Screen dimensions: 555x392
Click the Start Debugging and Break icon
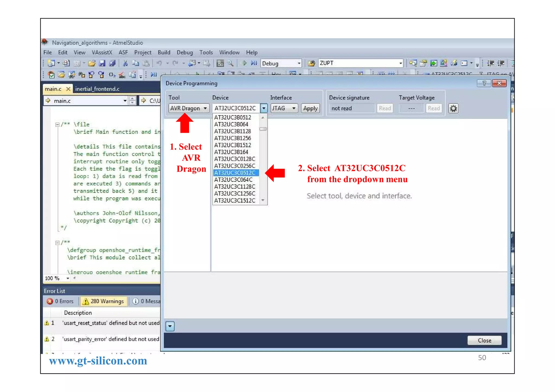pyautogui.click(x=254, y=63)
